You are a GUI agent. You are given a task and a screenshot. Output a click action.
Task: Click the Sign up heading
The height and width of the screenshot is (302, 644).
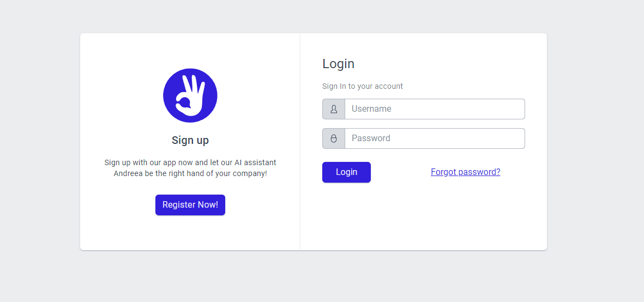pos(190,140)
